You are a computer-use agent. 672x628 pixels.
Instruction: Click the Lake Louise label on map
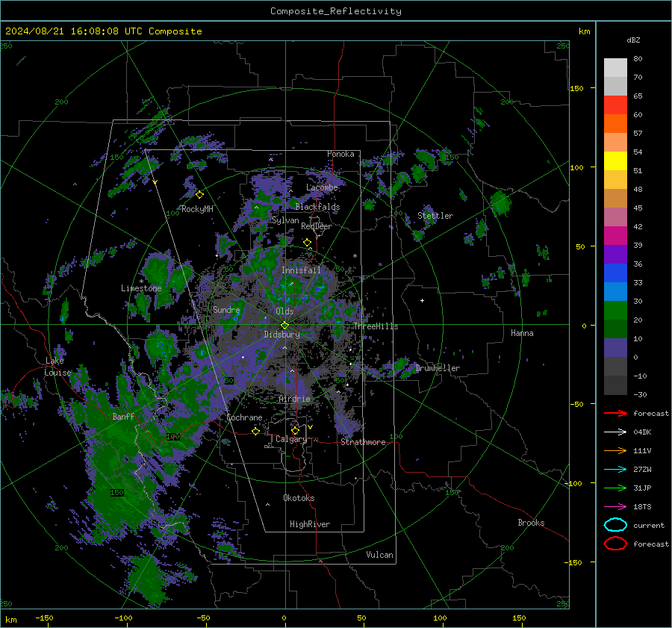click(57, 367)
